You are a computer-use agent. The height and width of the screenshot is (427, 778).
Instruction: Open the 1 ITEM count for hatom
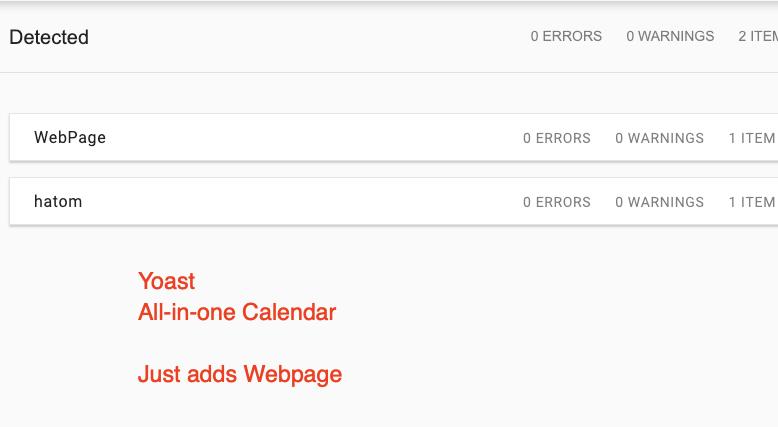click(x=752, y=202)
